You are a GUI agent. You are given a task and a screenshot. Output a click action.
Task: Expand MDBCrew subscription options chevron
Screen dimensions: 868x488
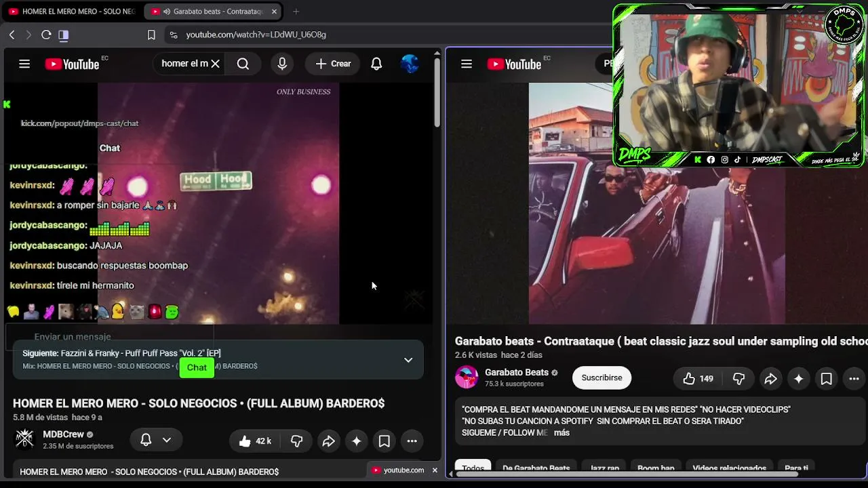166,440
